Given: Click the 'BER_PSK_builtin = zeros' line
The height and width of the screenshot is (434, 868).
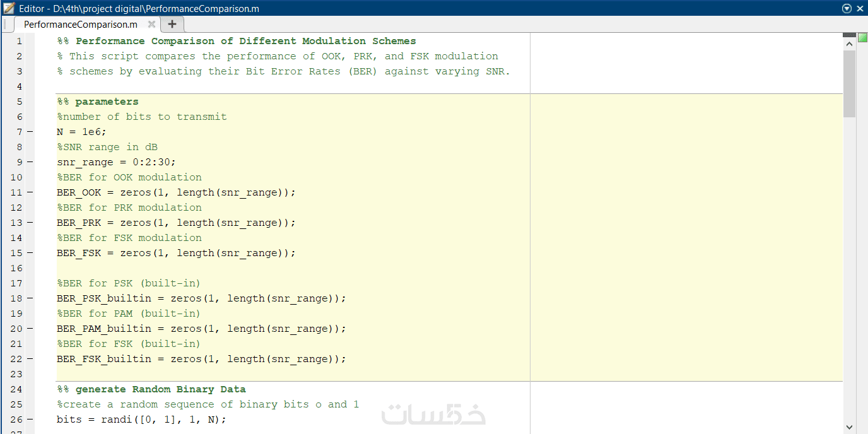Looking at the screenshot, I should tap(202, 298).
